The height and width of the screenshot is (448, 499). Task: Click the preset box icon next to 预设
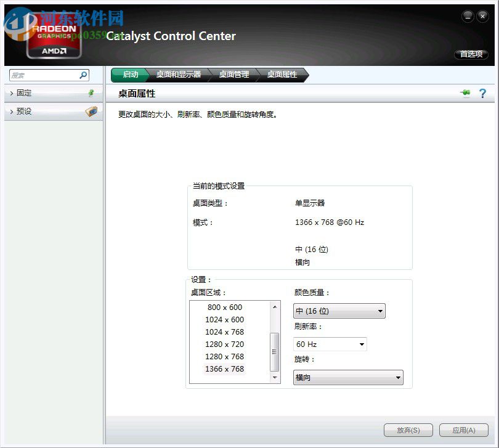[x=91, y=112]
